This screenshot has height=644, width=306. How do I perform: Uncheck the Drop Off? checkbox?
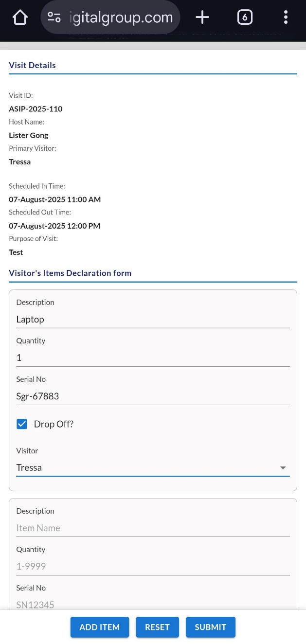coord(22,424)
